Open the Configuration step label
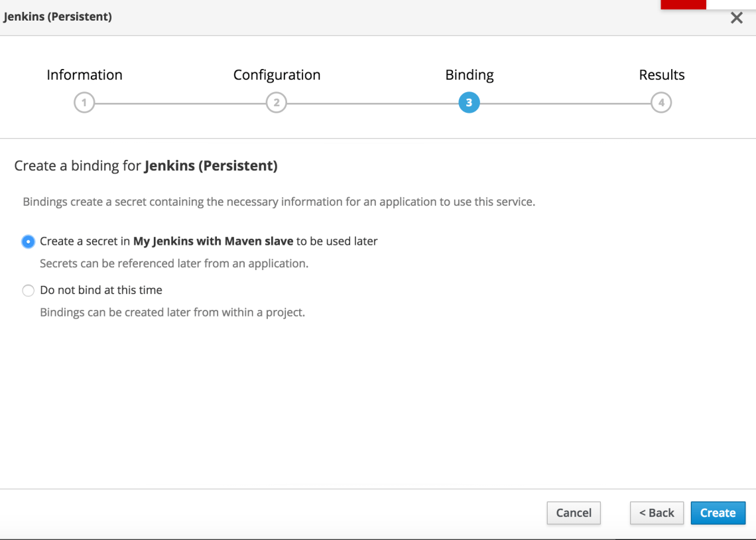This screenshot has height=540, width=756. tap(277, 75)
